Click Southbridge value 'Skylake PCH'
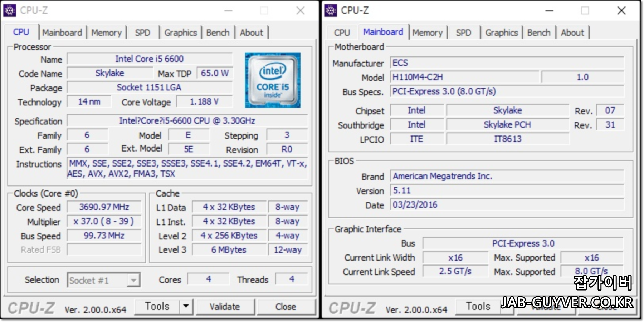The width and height of the screenshot is (644, 322). coord(507,124)
